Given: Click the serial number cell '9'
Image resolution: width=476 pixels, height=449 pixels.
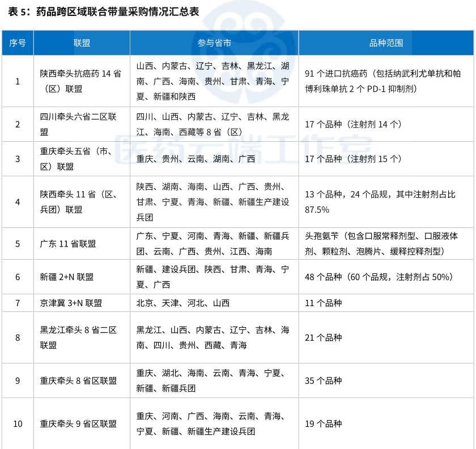Looking at the screenshot, I should coord(18,380).
